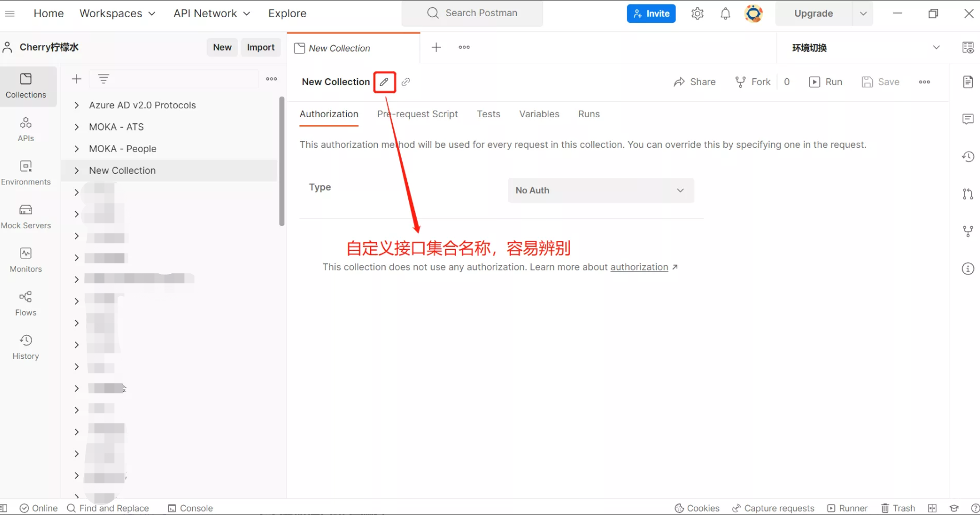
Task: Switch to Tests tab
Action: [x=488, y=114]
